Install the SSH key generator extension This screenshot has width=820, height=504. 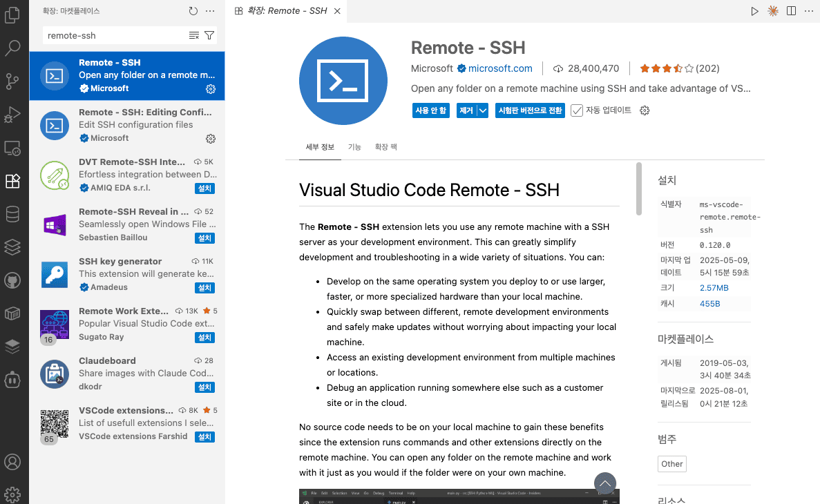coord(204,287)
